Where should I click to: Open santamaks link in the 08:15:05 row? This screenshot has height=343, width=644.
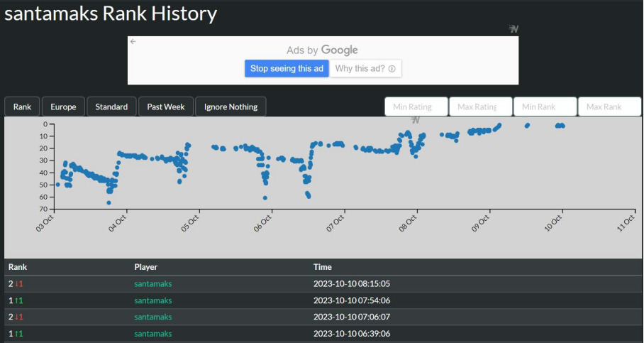[x=153, y=284]
